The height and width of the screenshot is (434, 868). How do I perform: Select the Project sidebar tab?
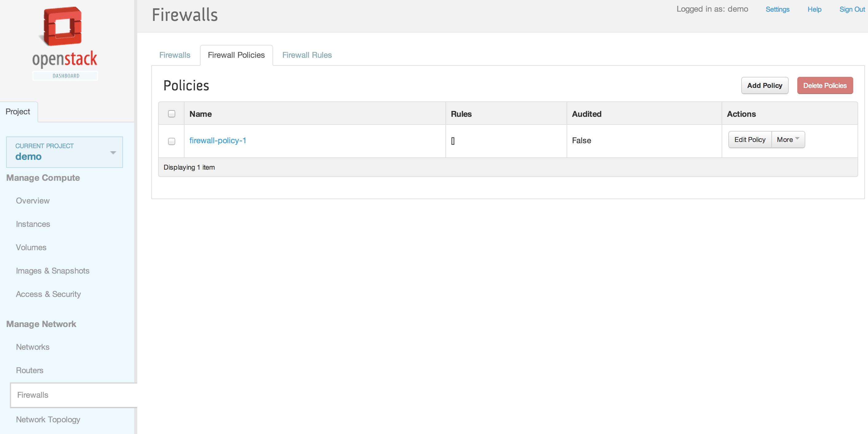click(x=18, y=112)
